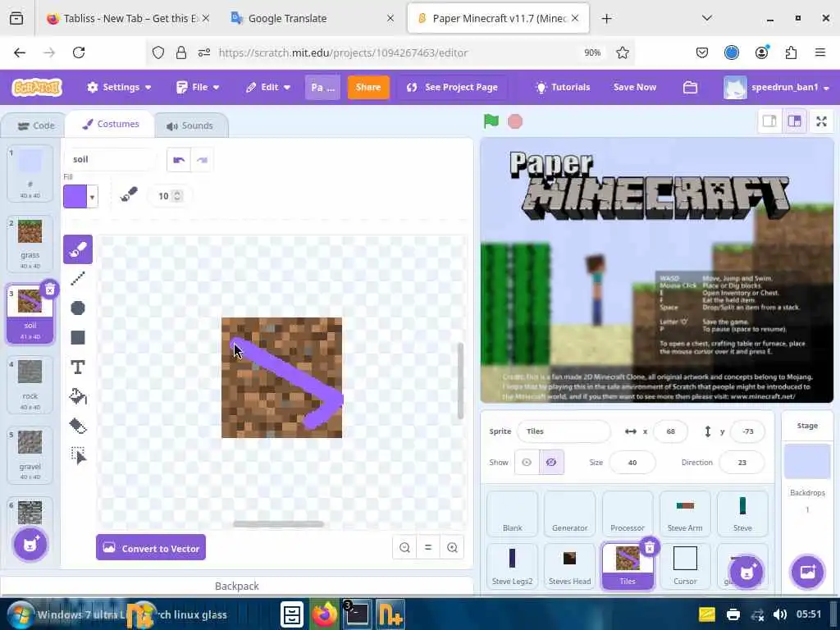Click the project title field
The image size is (840, 630).
(322, 87)
